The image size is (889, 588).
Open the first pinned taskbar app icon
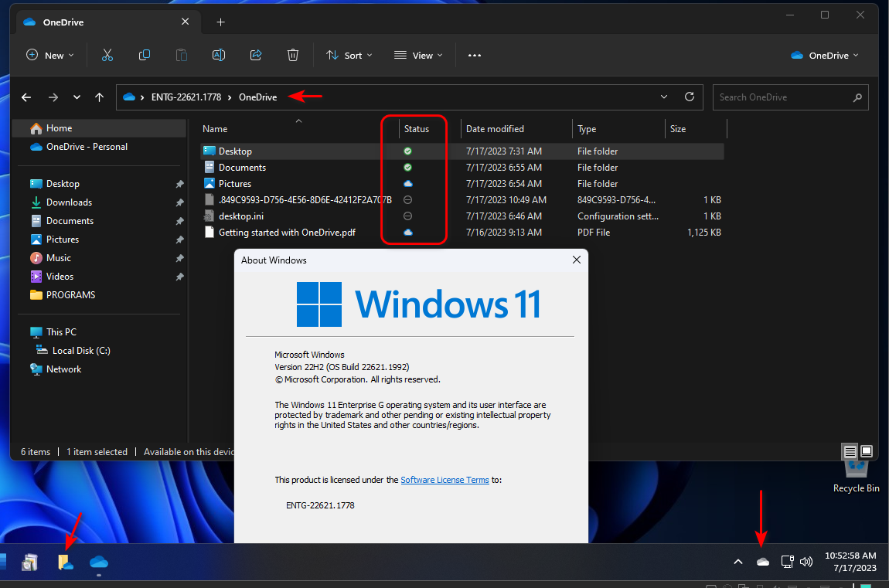tap(29, 562)
